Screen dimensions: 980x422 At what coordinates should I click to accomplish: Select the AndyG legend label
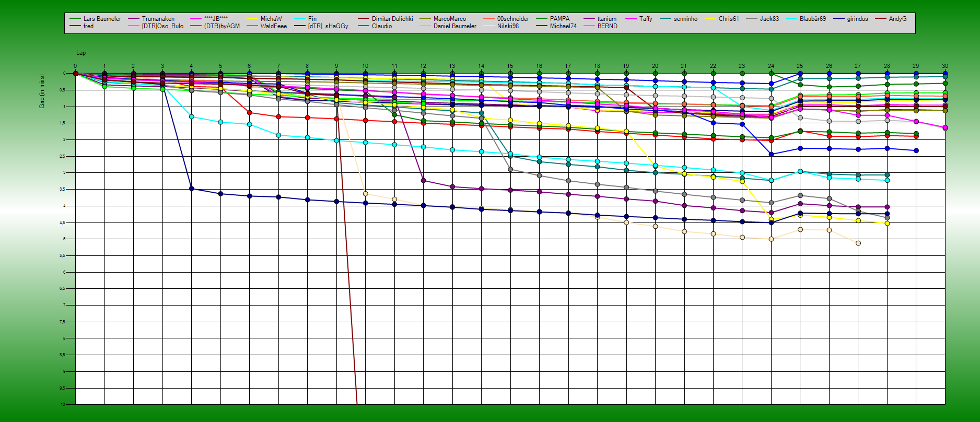point(897,19)
